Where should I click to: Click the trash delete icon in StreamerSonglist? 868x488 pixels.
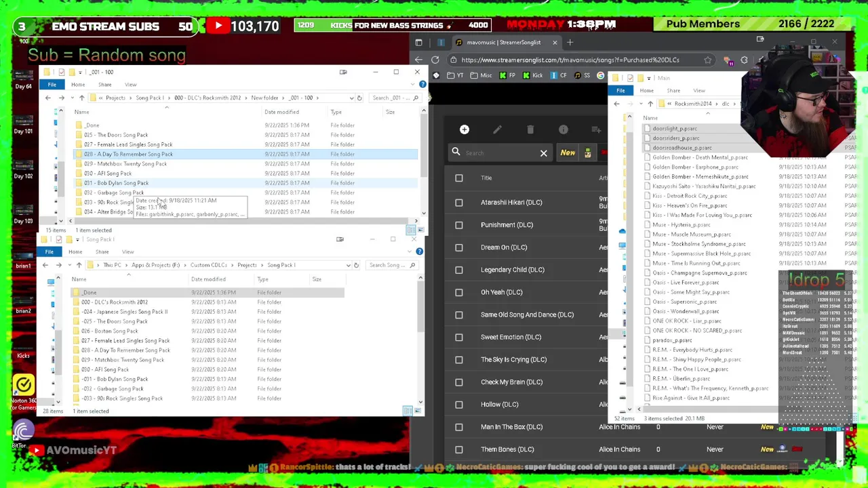[530, 129]
